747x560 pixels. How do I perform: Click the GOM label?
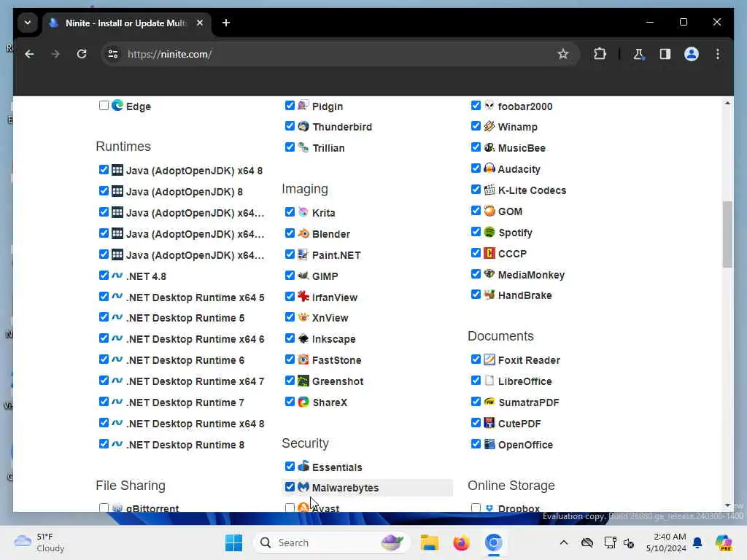(510, 211)
